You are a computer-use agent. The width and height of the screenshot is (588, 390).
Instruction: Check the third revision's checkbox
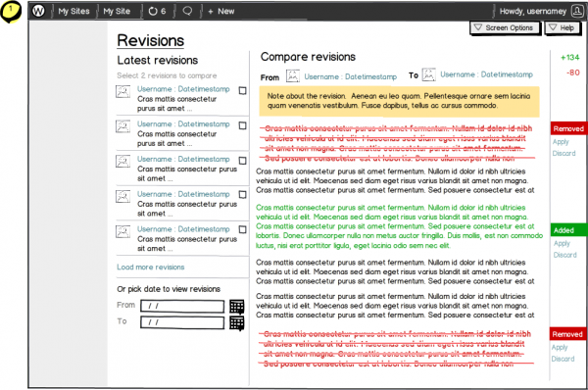243,161
